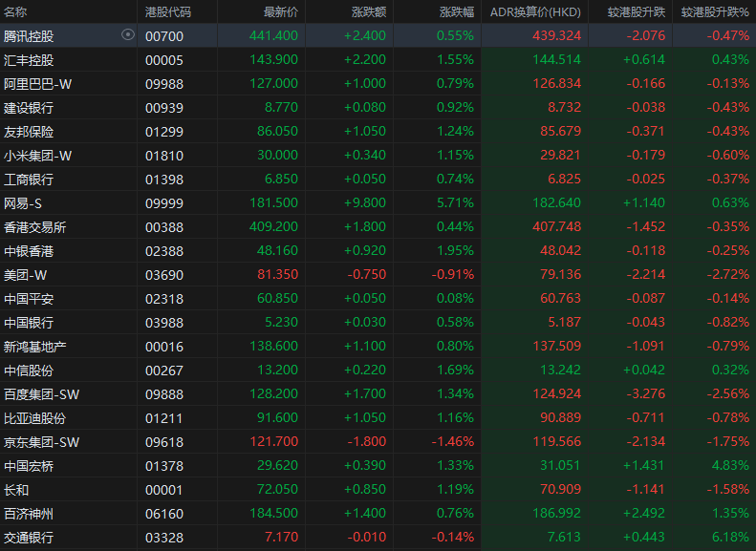Click ADR difference -3.276
The width and height of the screenshot is (756, 551).
click(x=646, y=393)
